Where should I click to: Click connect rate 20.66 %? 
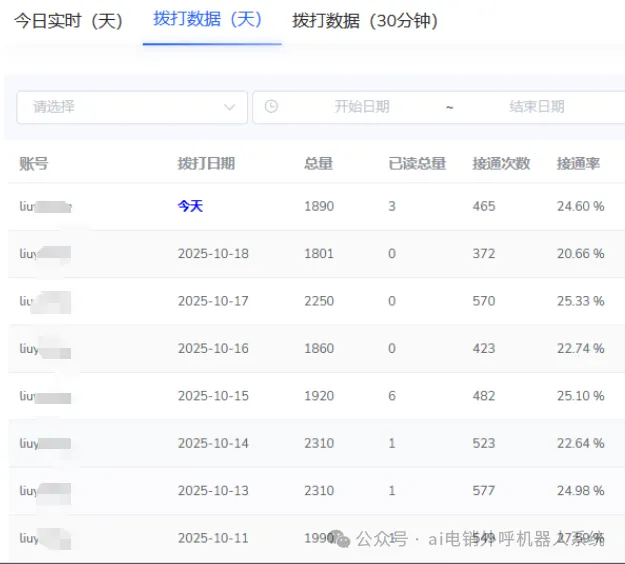pyautogui.click(x=581, y=254)
